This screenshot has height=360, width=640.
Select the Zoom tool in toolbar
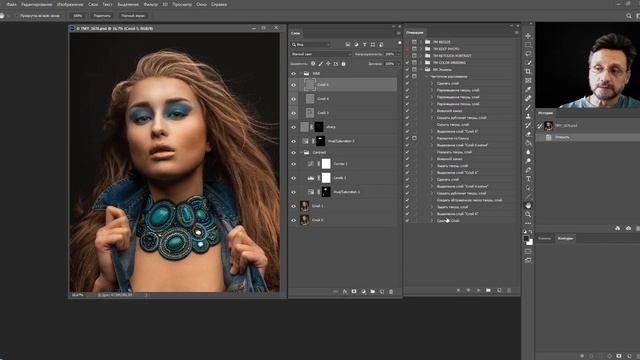[x=528, y=214]
